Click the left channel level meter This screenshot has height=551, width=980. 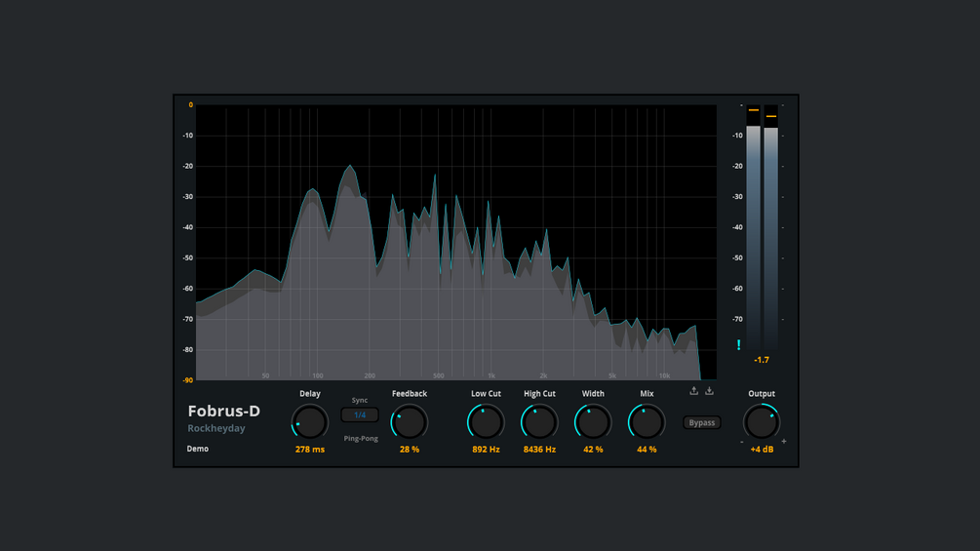pos(753,227)
